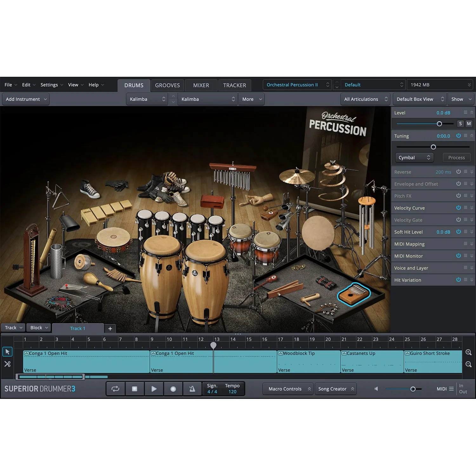Open the All Articulations dropdown
Viewport: 476px width, 476px height.
(365, 99)
